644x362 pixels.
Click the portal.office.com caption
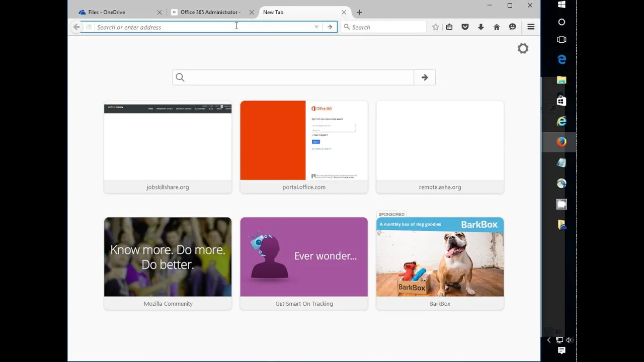304,187
